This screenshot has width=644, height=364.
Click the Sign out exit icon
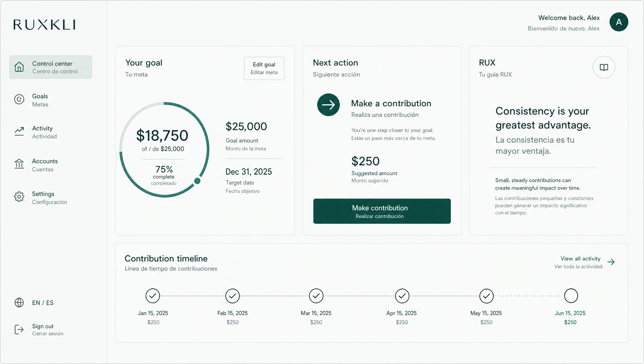pyautogui.click(x=19, y=330)
